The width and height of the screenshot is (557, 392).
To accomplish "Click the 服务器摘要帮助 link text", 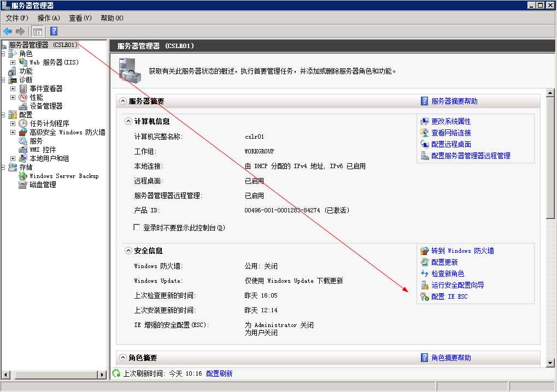I will (x=454, y=101).
